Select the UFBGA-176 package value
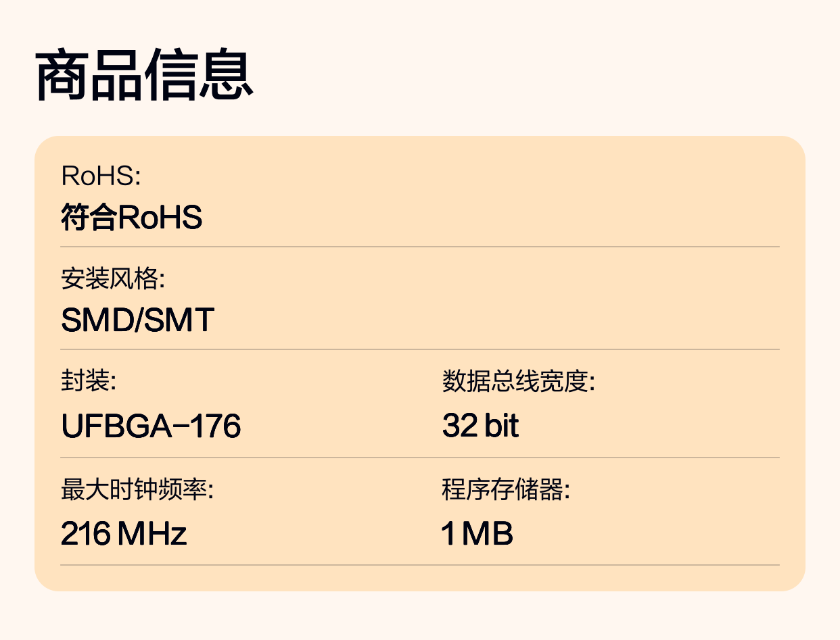 pos(151,426)
